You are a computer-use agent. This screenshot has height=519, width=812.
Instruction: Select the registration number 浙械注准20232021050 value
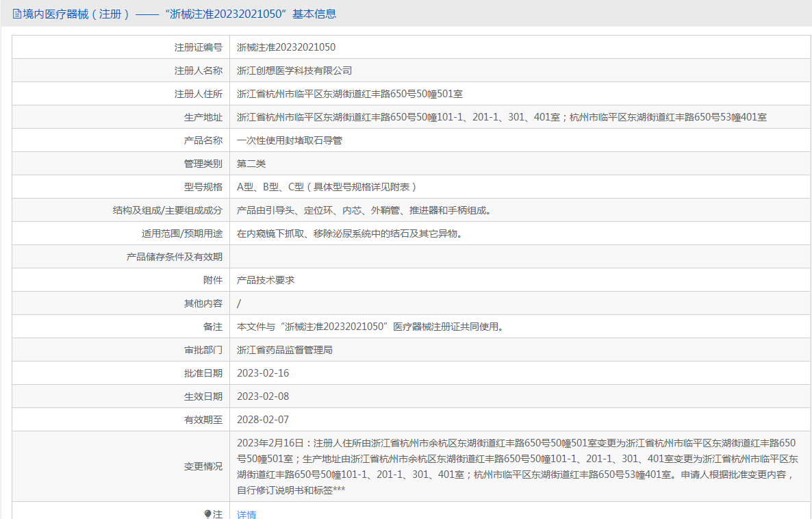coord(286,47)
